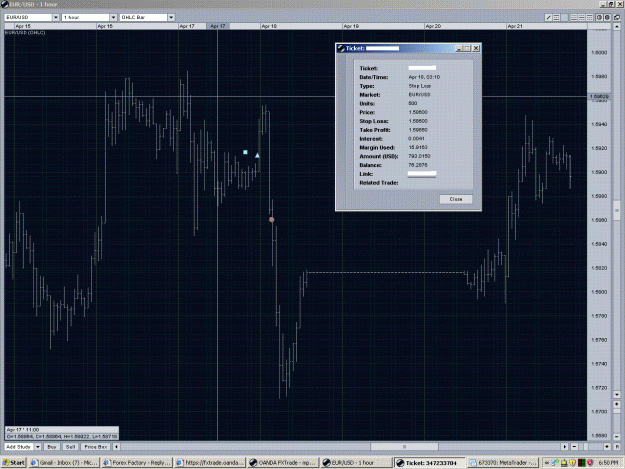This screenshot has height=469, width=625.
Task: Click the red shield system tray icon
Action: [590, 463]
